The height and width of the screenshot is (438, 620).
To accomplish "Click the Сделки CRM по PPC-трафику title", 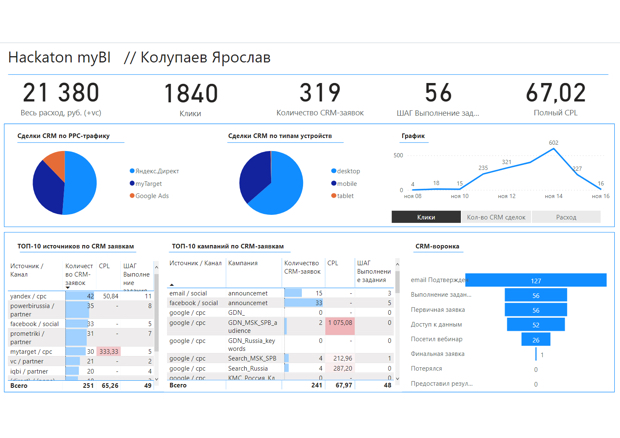I will click(x=64, y=136).
